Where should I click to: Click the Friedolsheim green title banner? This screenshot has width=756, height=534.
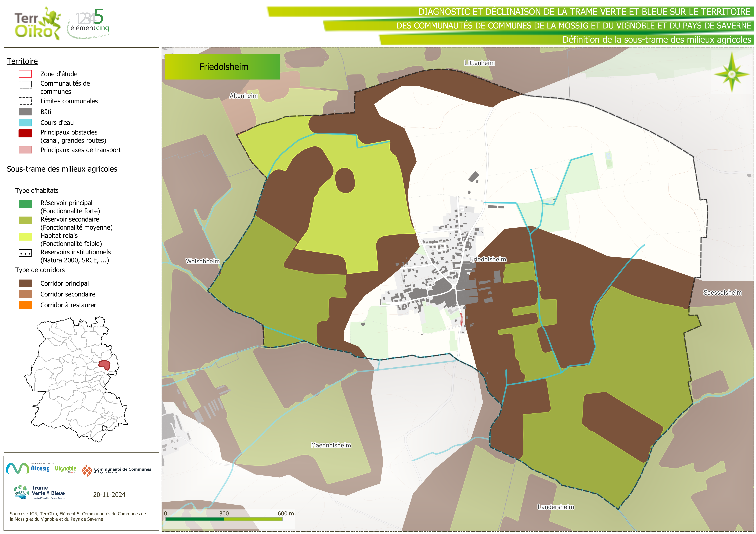(x=223, y=67)
